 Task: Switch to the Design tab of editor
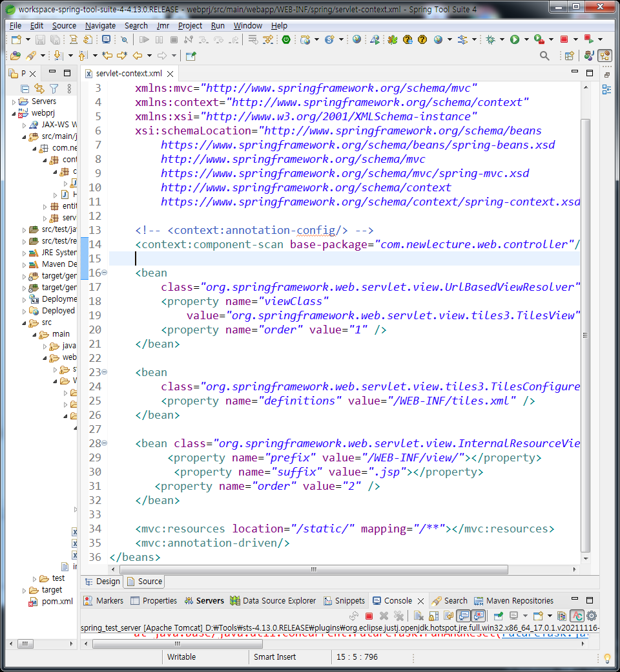click(103, 582)
